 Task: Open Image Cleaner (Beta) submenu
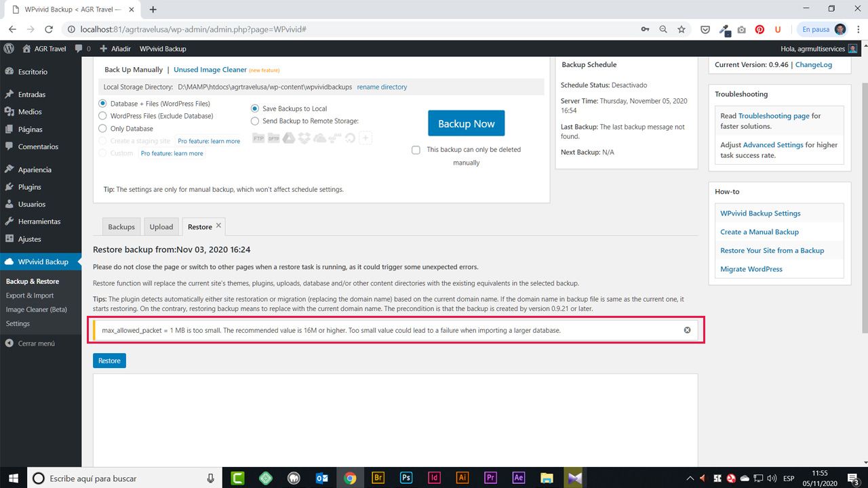[37, 310]
